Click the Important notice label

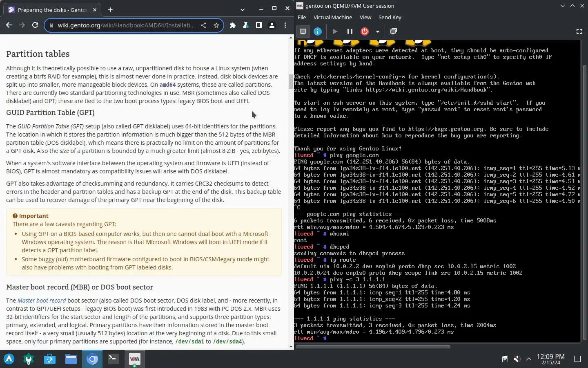[33, 216]
